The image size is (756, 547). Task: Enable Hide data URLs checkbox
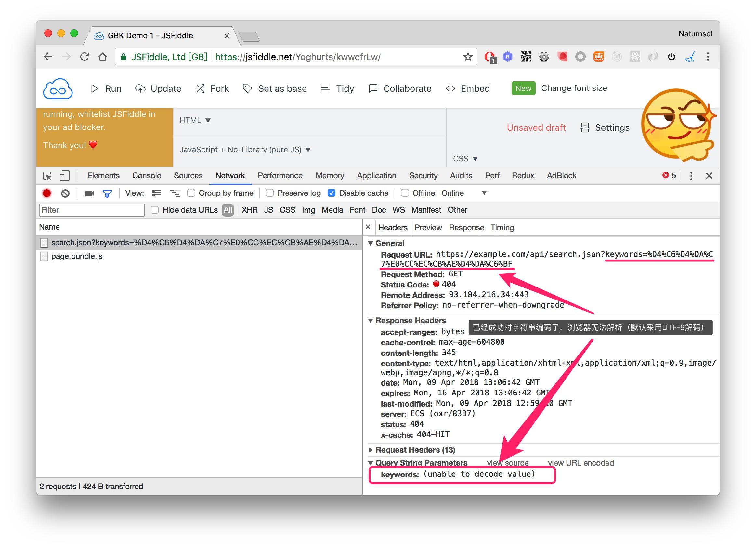coord(155,210)
